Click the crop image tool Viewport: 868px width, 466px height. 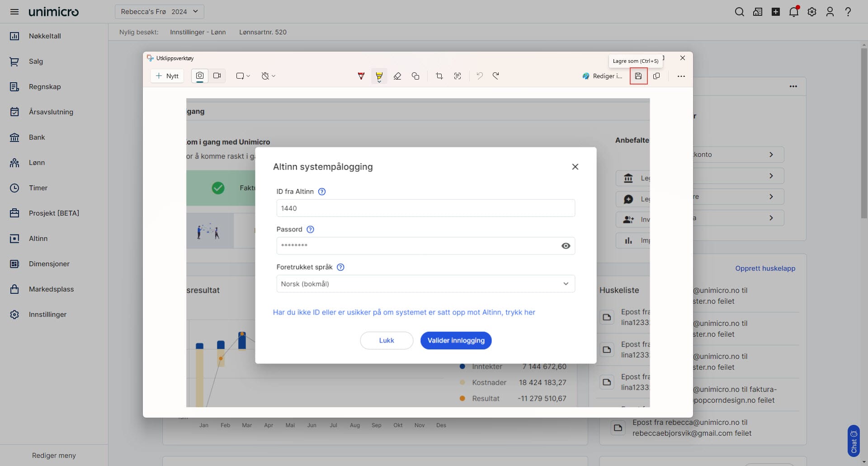coord(439,76)
